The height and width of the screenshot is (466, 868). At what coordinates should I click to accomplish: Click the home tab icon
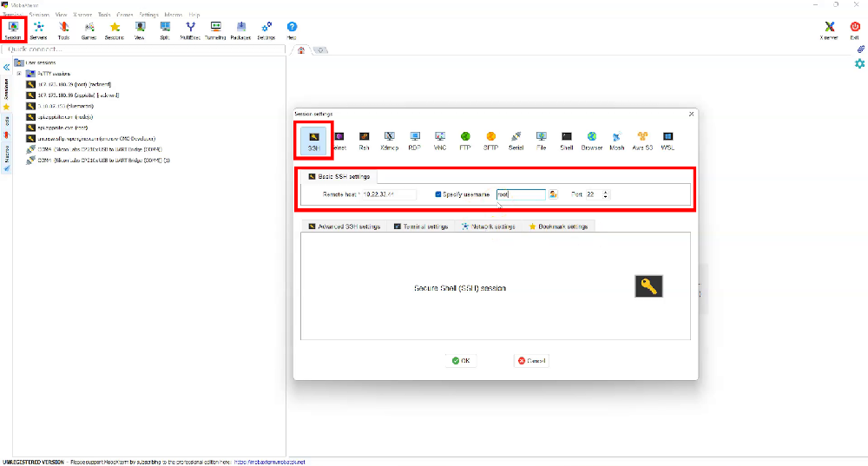click(x=301, y=49)
